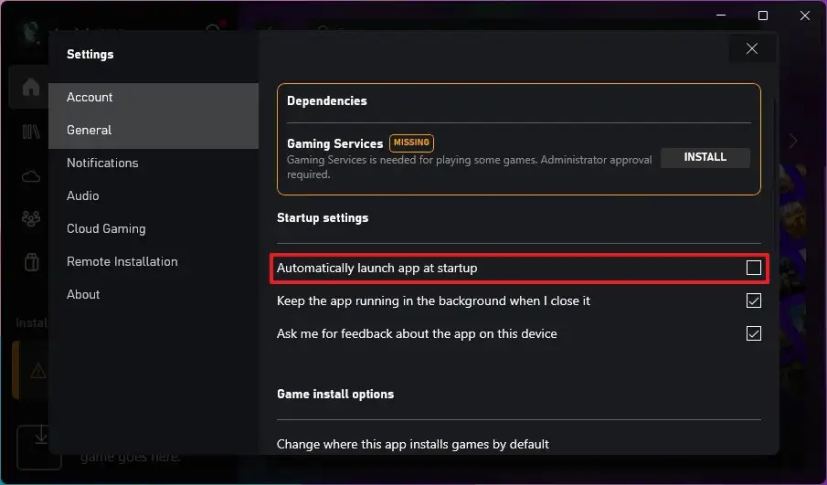Open Cloud Gaming settings
Screen dimensions: 827x485
point(106,229)
